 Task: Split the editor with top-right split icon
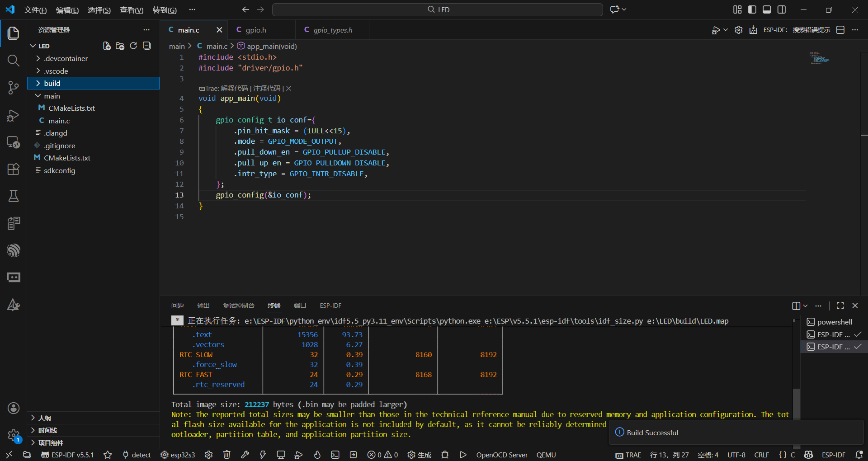(x=840, y=30)
